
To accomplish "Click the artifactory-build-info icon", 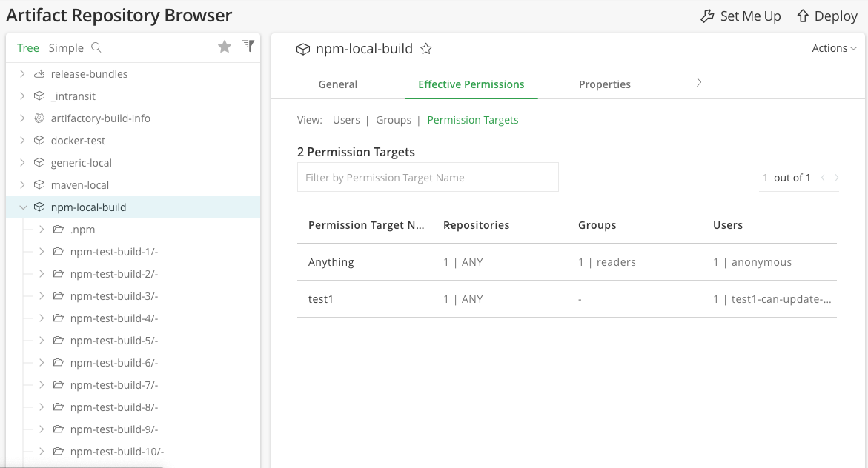I will coord(39,118).
